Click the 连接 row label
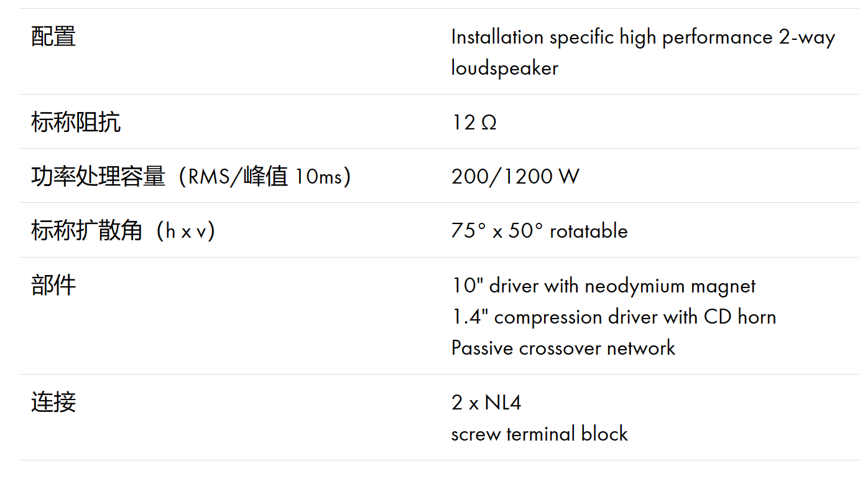Image resolution: width=868 pixels, height=486 pixels. point(53,402)
